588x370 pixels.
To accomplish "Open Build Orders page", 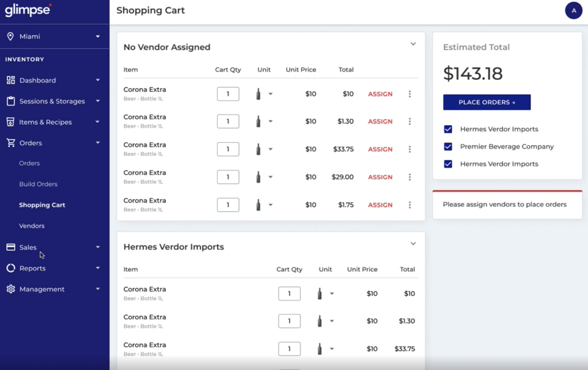I will pyautogui.click(x=38, y=184).
